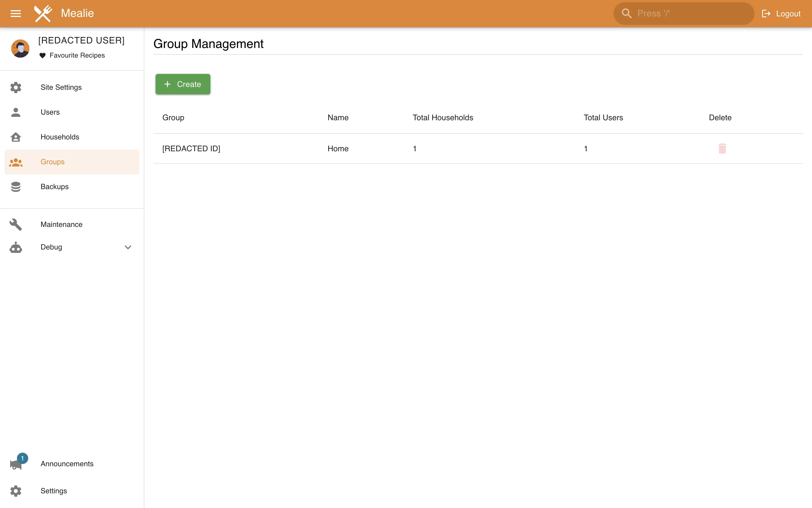The width and height of the screenshot is (812, 508).
Task: Click the Delete column header
Action: (x=720, y=118)
